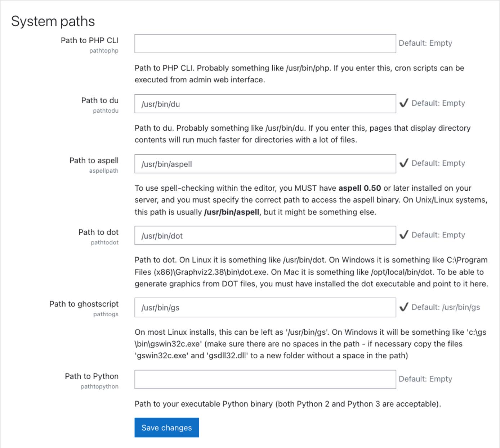Screen dimensions: 500x448
Task: Click the /usr/bin/aspell input field
Action: 265,163
